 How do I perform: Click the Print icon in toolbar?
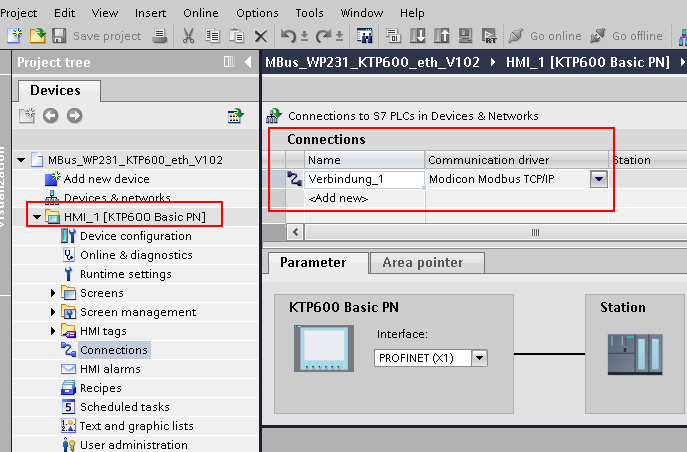coord(159,36)
